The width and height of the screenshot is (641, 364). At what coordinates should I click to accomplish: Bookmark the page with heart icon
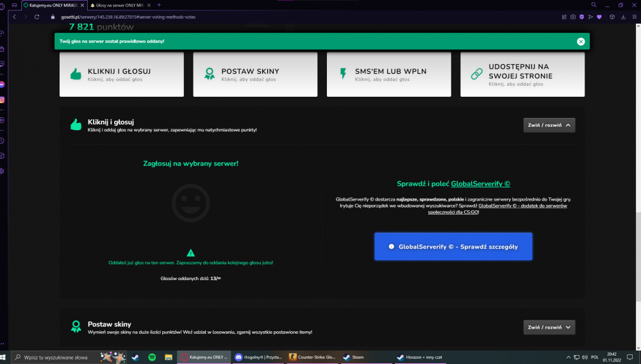[599, 17]
